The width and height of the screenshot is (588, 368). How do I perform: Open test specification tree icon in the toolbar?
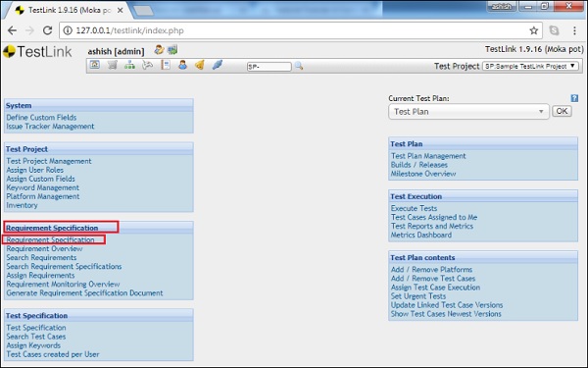click(x=129, y=65)
